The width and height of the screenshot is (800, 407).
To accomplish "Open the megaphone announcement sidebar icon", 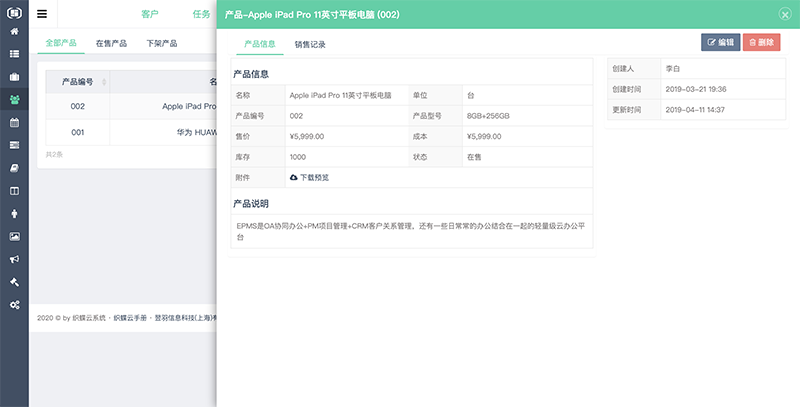I will (14, 259).
